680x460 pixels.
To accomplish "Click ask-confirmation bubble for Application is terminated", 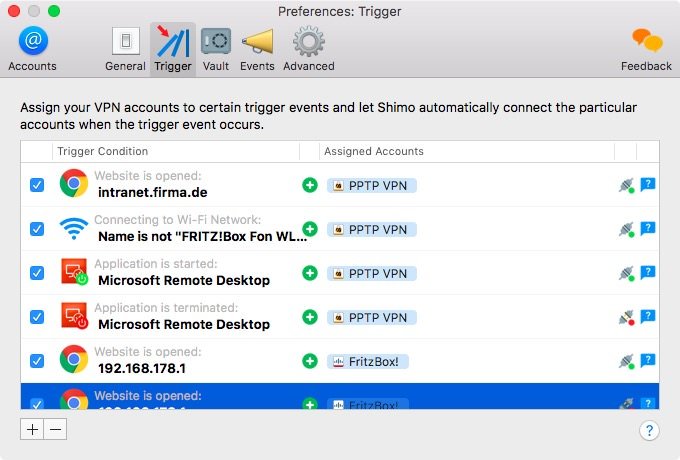I will (x=648, y=316).
